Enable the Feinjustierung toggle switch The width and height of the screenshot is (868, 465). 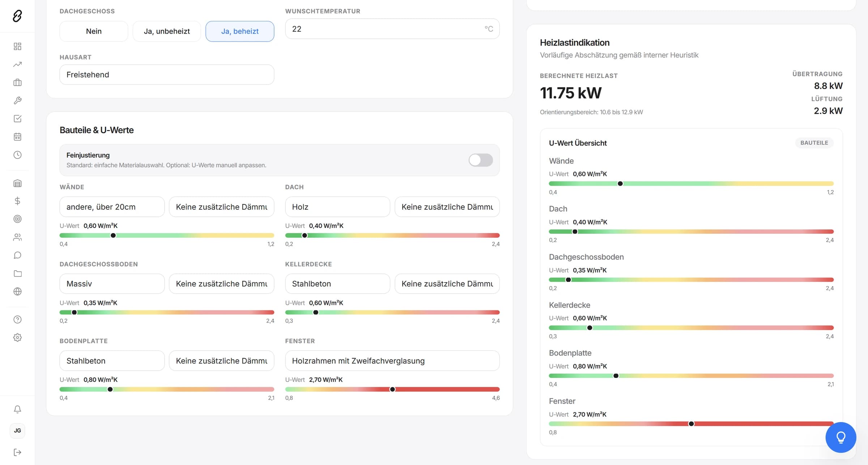(x=480, y=160)
